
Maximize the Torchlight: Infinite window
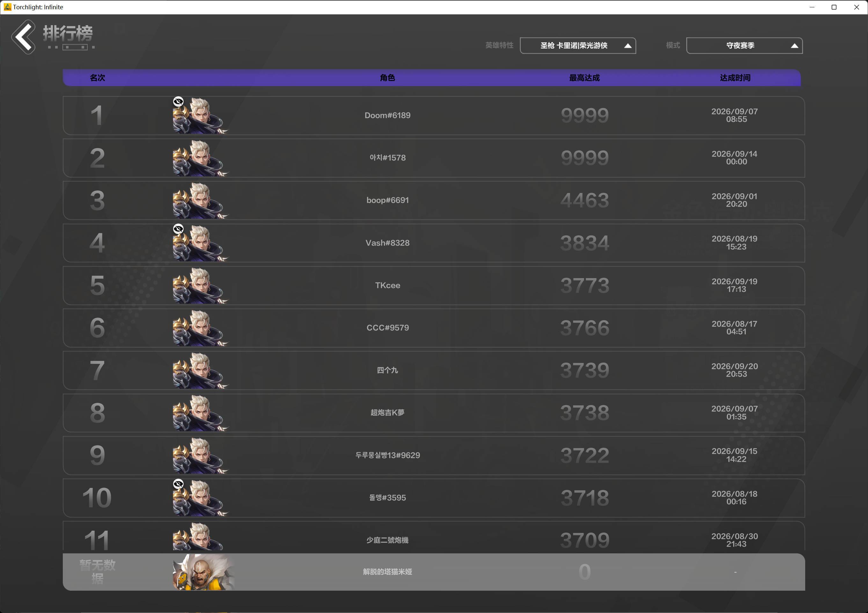tap(834, 7)
